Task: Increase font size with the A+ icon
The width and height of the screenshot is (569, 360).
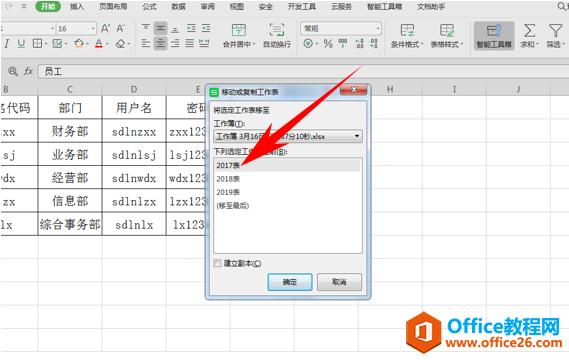Action: [105, 28]
